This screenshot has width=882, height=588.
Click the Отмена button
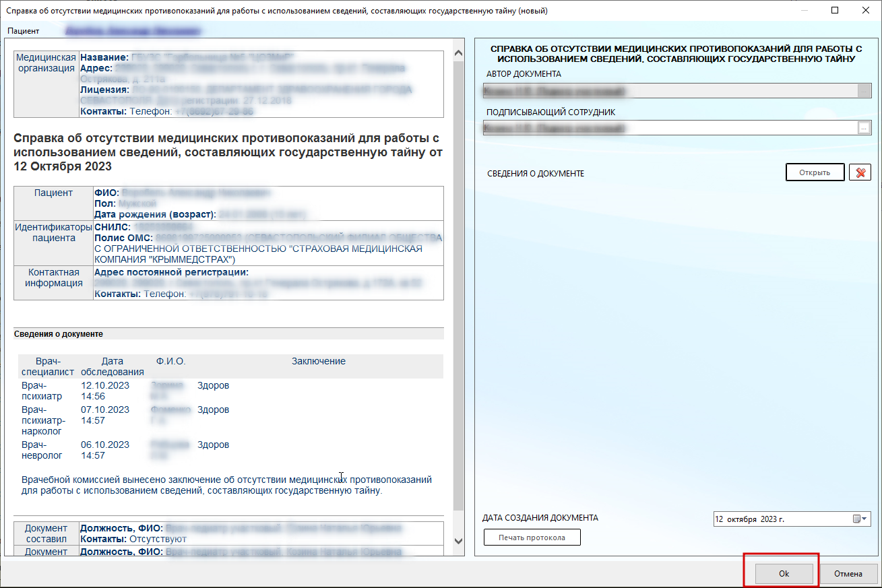pyautogui.click(x=848, y=574)
